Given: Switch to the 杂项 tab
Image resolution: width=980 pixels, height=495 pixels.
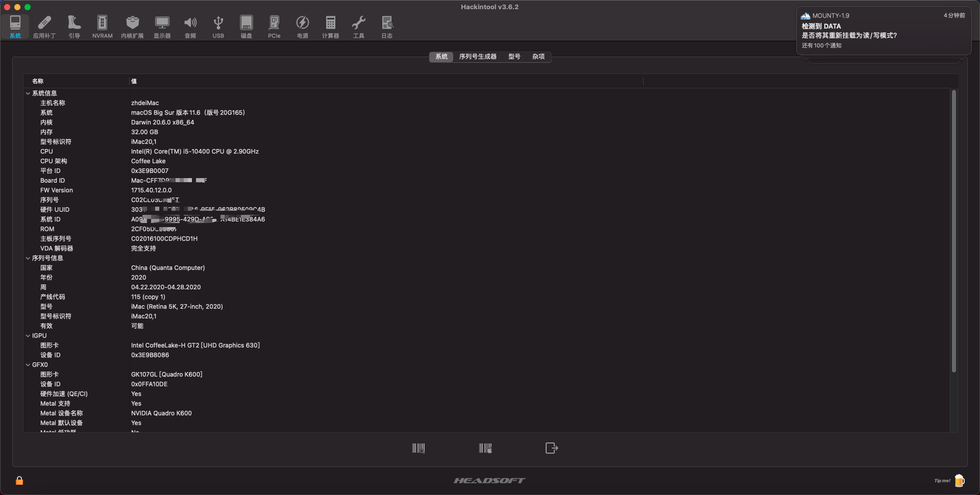Looking at the screenshot, I should 538,57.
